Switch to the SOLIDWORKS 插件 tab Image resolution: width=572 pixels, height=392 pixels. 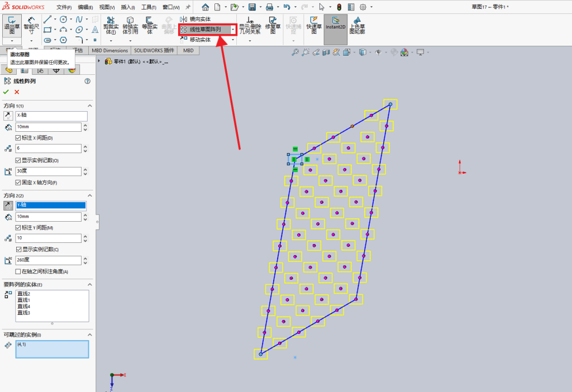point(154,51)
